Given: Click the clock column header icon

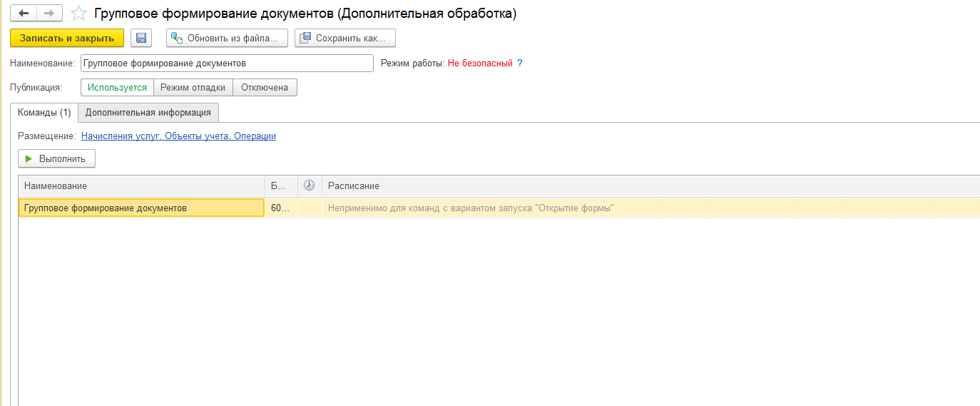Looking at the screenshot, I should coord(309,186).
